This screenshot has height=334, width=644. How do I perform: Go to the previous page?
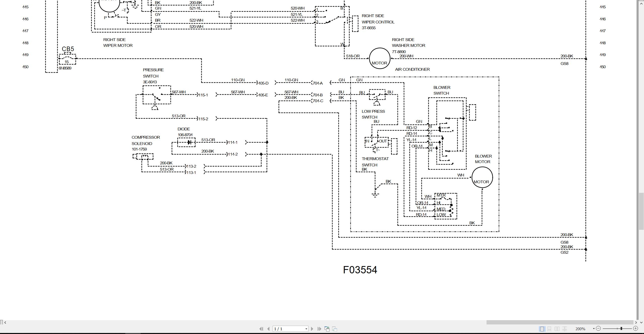tap(268, 329)
